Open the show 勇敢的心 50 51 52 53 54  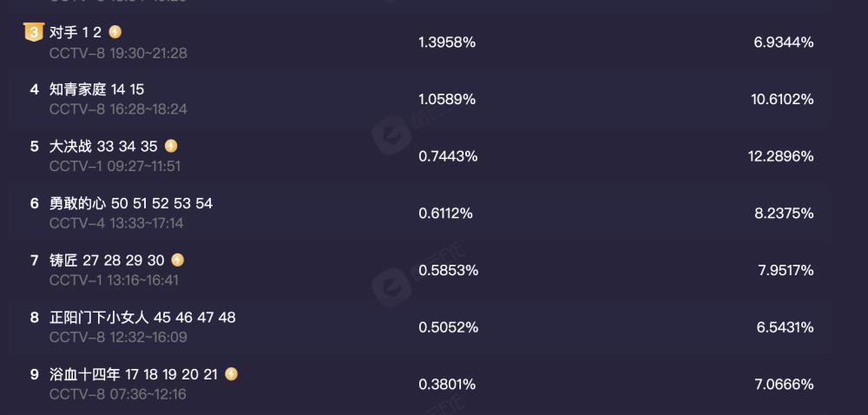[131, 203]
